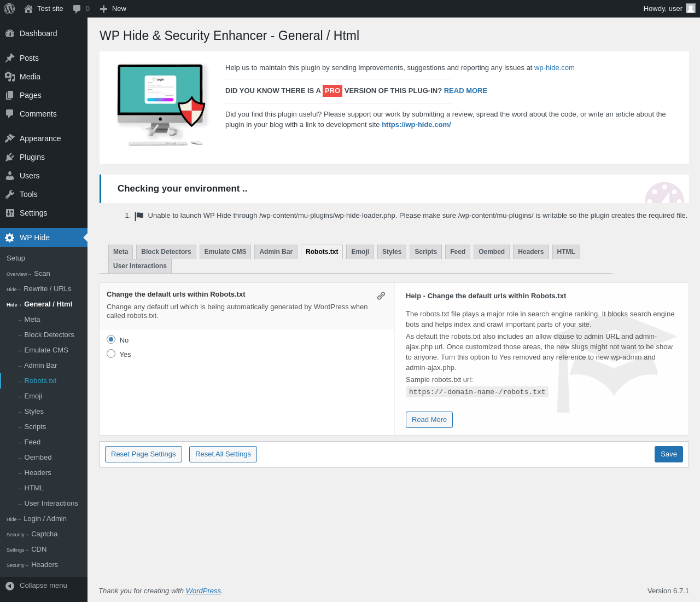Open Setup in the WP Hide submenu
The image size is (700, 602).
click(x=44, y=258)
